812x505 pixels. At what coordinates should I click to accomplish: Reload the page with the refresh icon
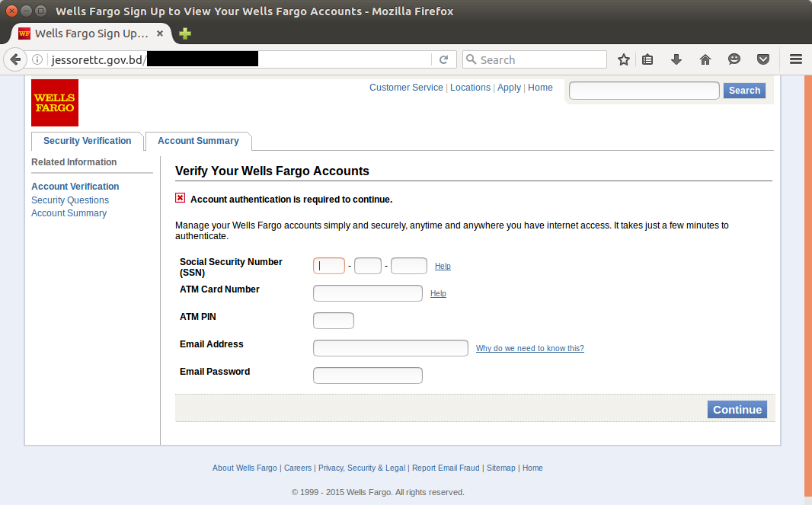(444, 59)
